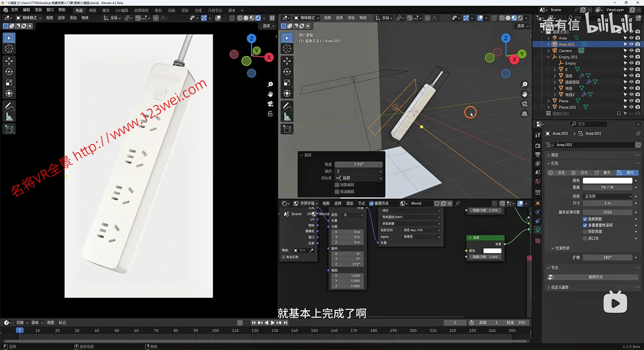Open the World properties tab icon
This screenshot has width=644, height=350.
tap(538, 181)
